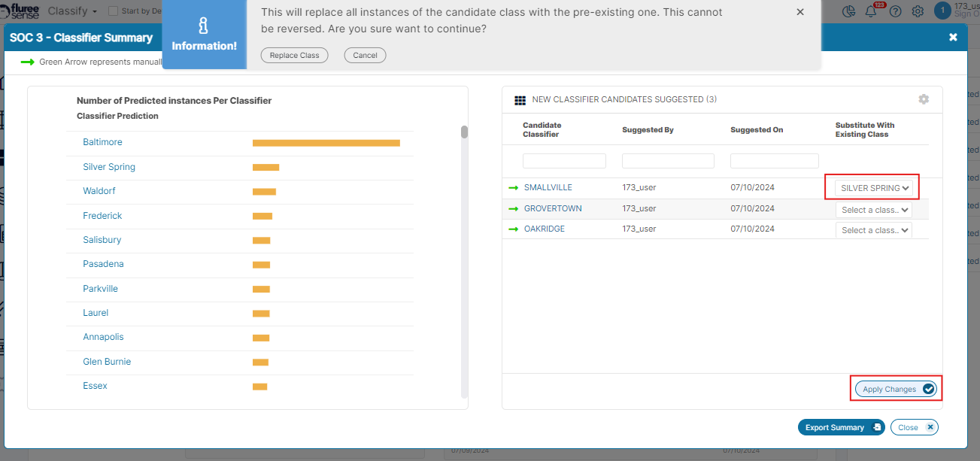Screen dimensions: 980x461
Task: Click the Replace Class button
Action: [294, 55]
